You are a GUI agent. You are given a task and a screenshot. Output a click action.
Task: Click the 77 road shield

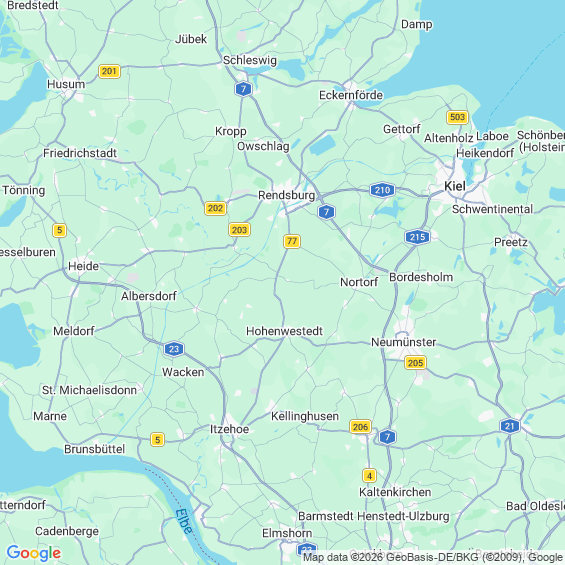point(292,241)
